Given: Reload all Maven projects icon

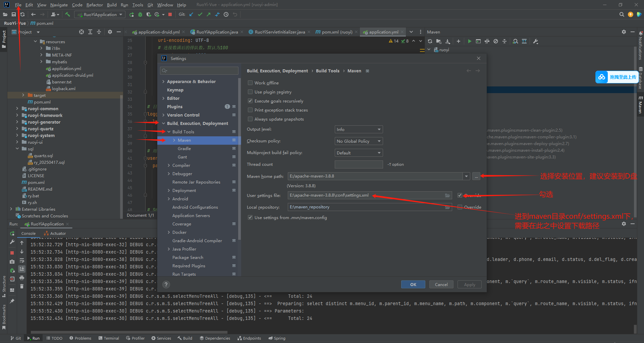Looking at the screenshot, I should (430, 41).
